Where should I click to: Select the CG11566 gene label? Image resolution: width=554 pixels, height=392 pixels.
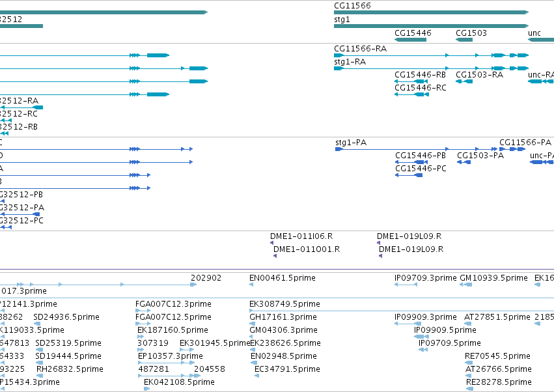pyautogui.click(x=352, y=6)
